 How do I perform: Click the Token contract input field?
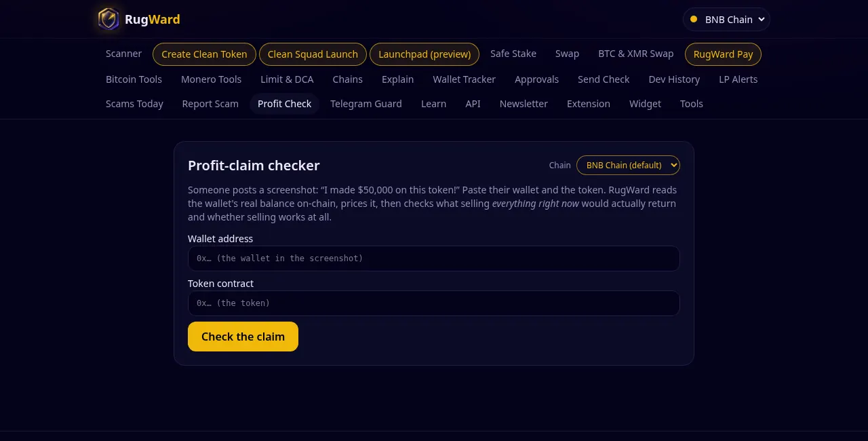(x=434, y=303)
